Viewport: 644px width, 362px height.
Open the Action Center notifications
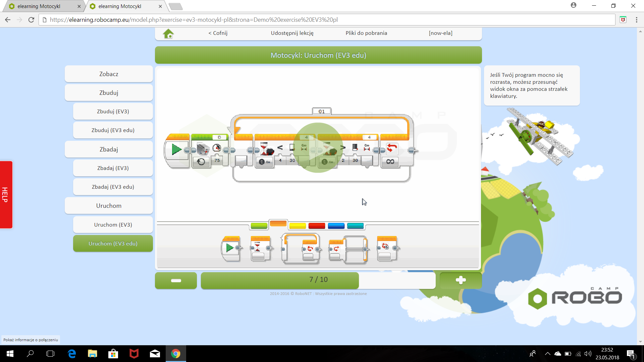click(x=631, y=354)
